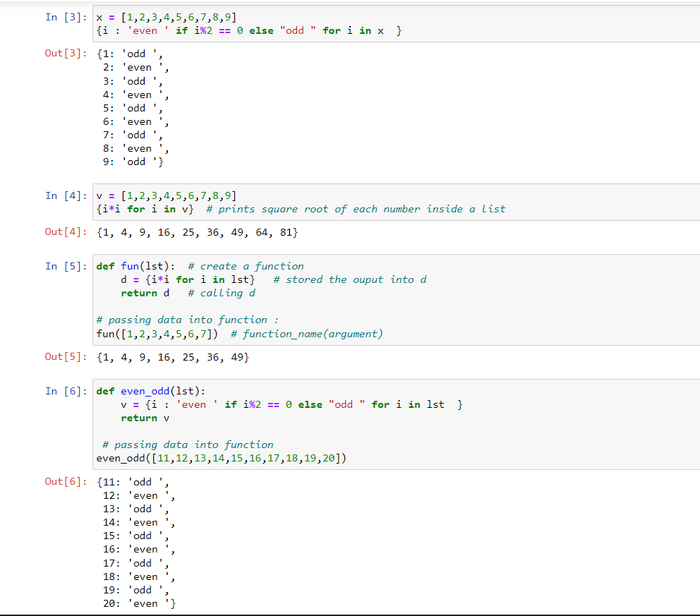Viewport: 700px width, 616px height.
Task: Click output row "20: 'even '}"
Action: pyautogui.click(x=139, y=604)
